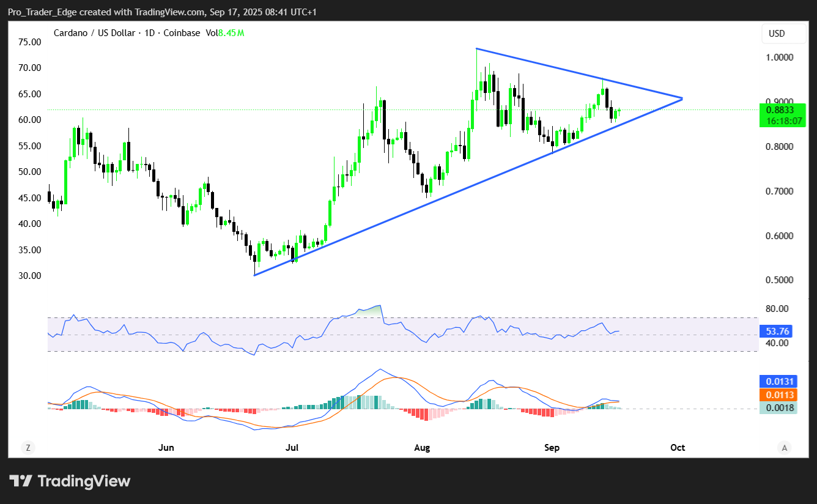
Task: Click the 0.5000 price axis label
Action: coord(780,280)
